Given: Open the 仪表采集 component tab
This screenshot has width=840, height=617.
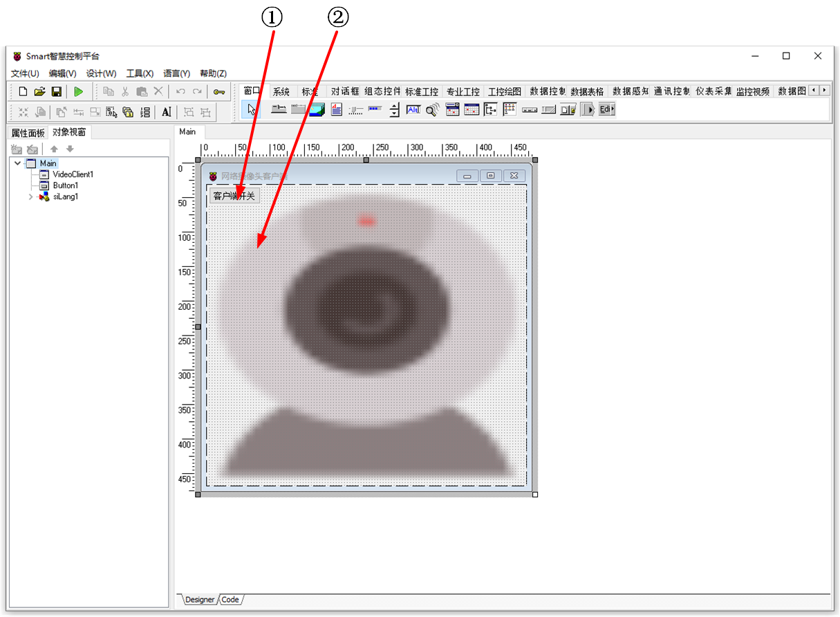Looking at the screenshot, I should click(713, 91).
